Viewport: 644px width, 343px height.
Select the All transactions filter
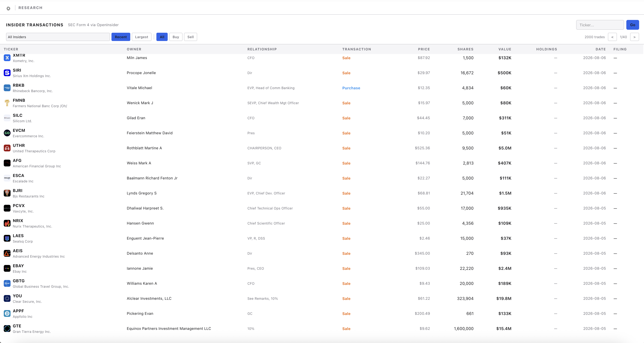162,37
